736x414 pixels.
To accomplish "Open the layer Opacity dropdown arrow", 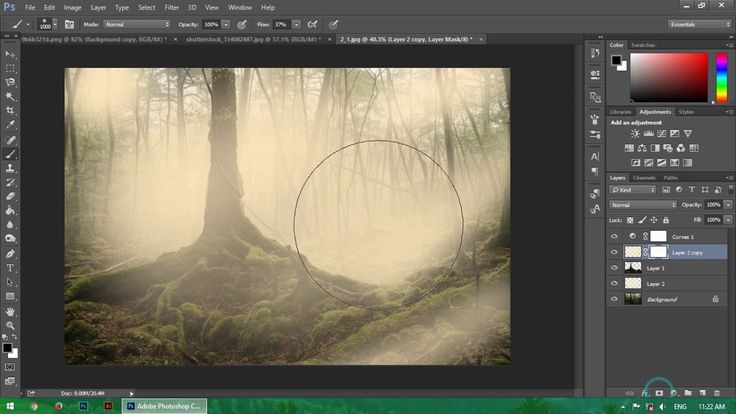I will [x=728, y=205].
